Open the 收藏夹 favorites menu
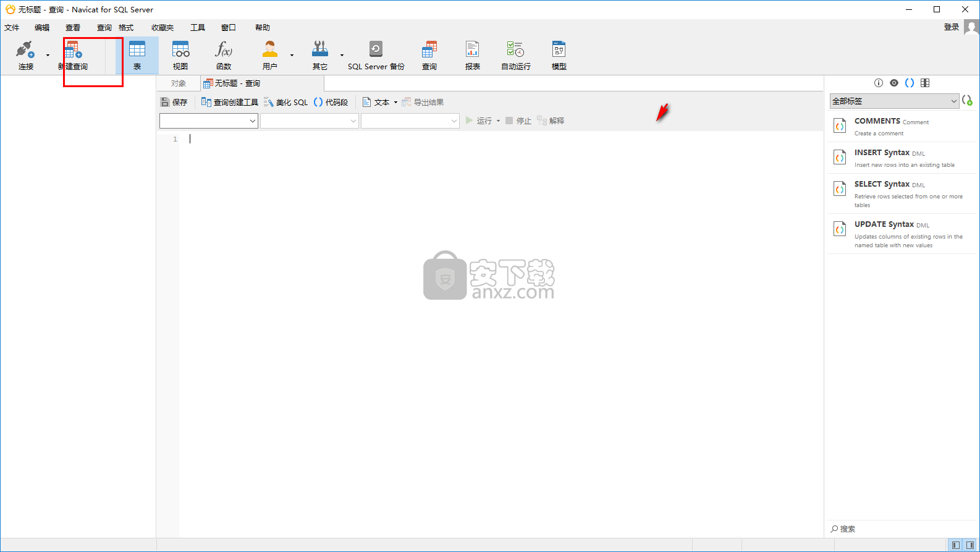980x552 pixels. click(163, 27)
